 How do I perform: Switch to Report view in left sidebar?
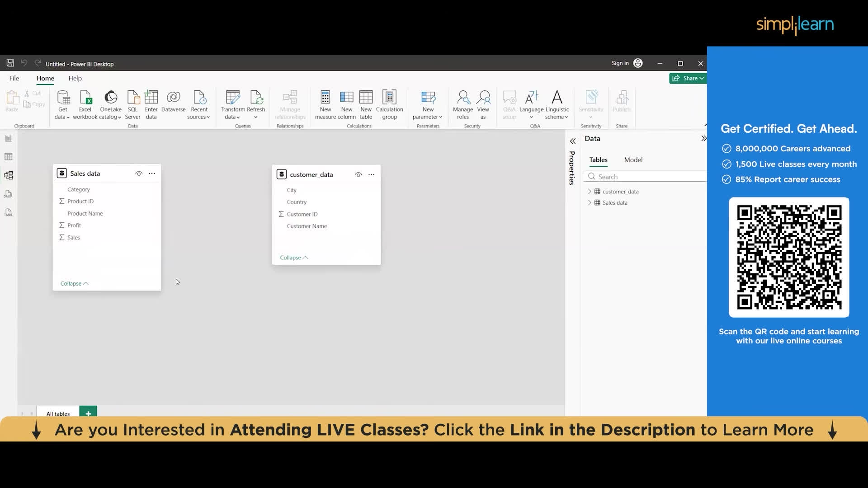point(8,138)
